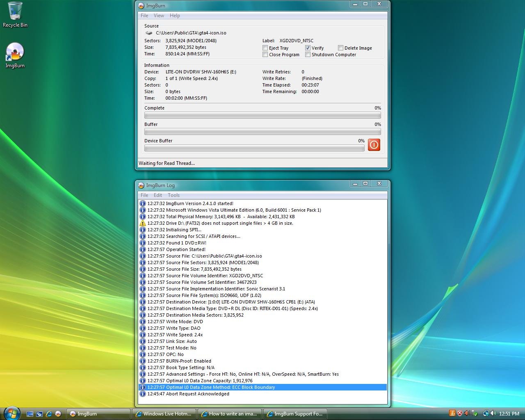
Task: Open Edit menu in ImgBurn Log window
Action: (x=158, y=195)
